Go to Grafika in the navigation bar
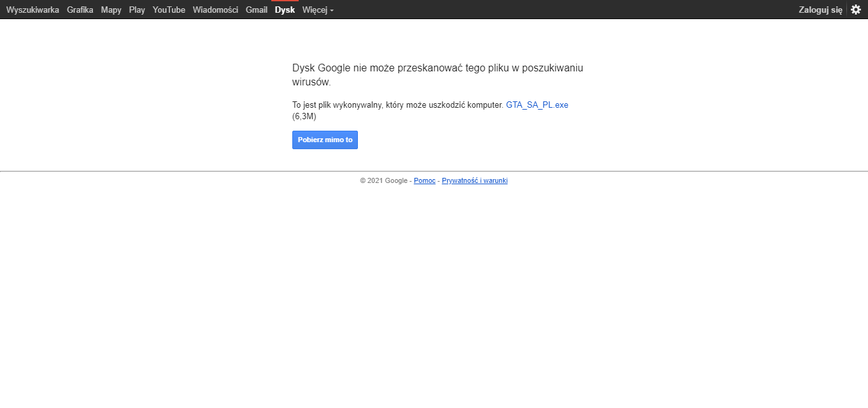 tap(80, 10)
